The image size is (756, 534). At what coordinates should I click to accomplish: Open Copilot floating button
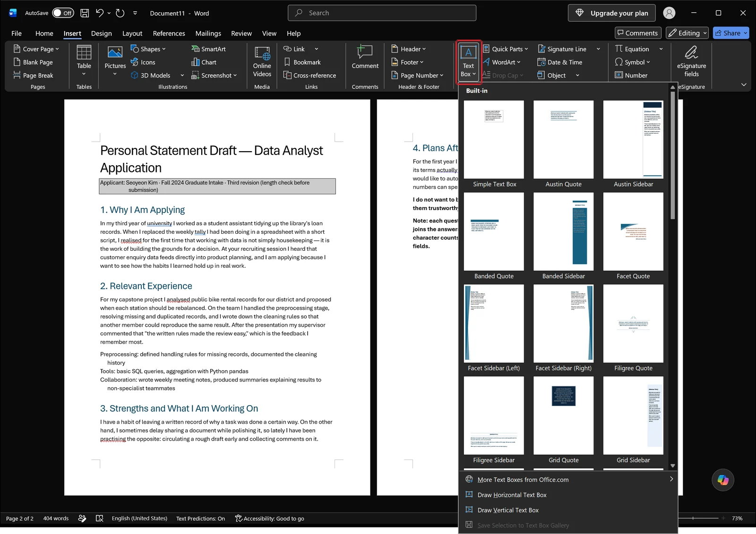click(x=723, y=480)
